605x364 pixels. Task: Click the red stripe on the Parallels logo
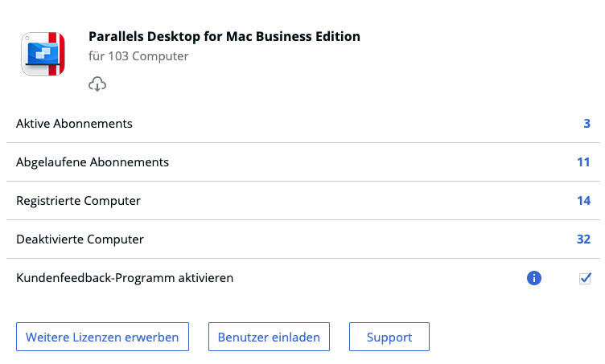pyautogui.click(x=56, y=54)
